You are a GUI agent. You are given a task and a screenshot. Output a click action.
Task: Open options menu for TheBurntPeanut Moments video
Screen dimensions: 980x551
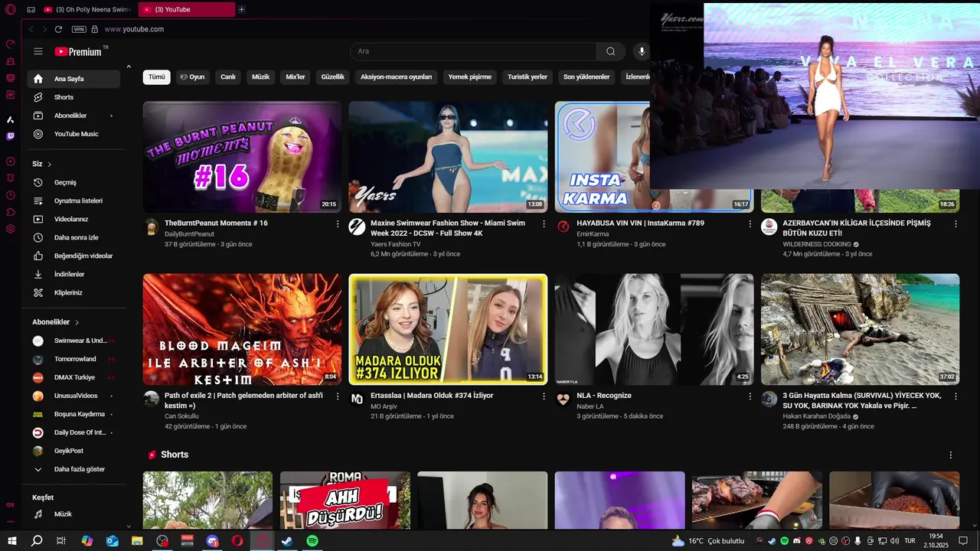pyautogui.click(x=338, y=224)
